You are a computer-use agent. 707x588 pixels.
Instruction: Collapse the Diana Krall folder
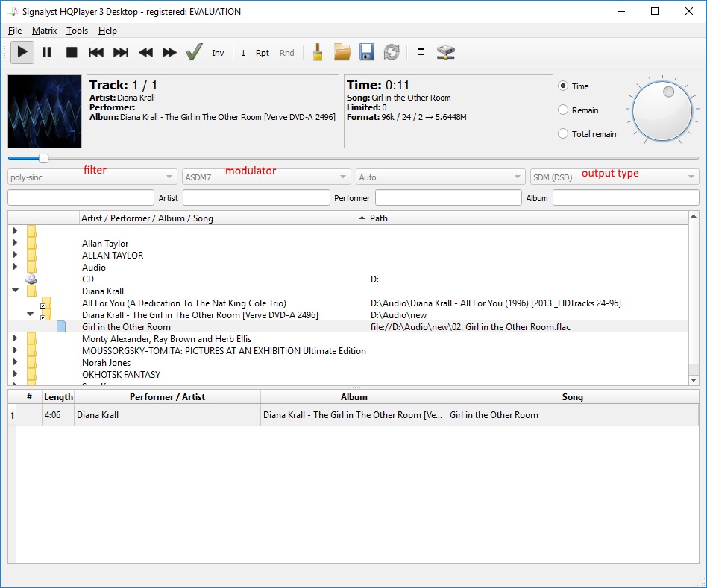(15, 291)
